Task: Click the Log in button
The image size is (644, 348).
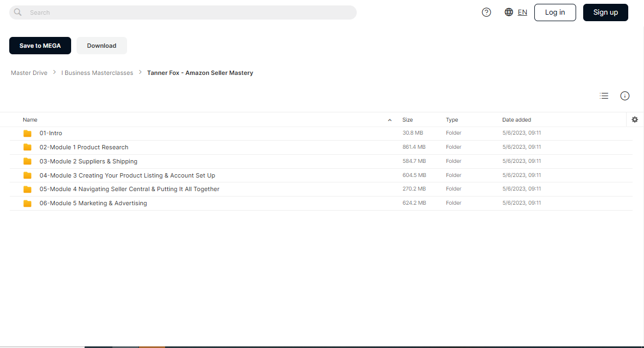Action: tap(555, 12)
